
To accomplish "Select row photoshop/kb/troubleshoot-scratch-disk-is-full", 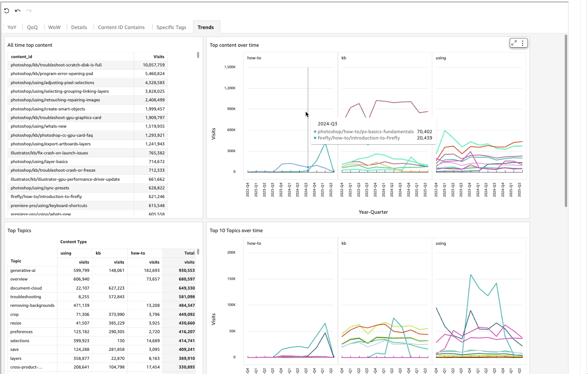I will coord(88,65).
